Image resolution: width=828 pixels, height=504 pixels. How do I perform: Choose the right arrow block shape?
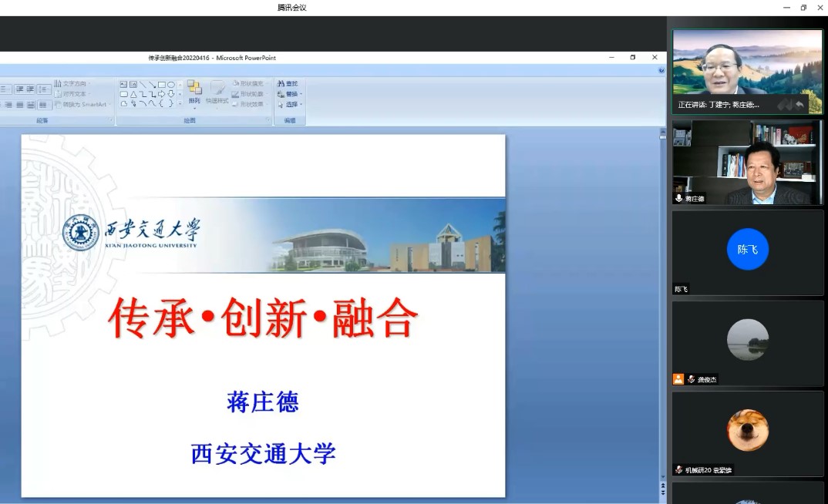pyautogui.click(x=162, y=94)
